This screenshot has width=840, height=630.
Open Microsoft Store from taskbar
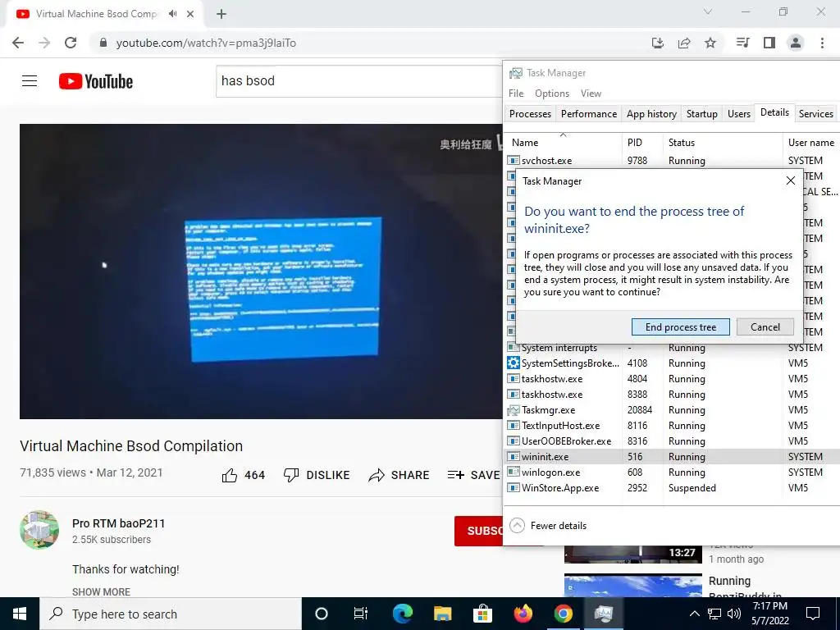[482, 614]
